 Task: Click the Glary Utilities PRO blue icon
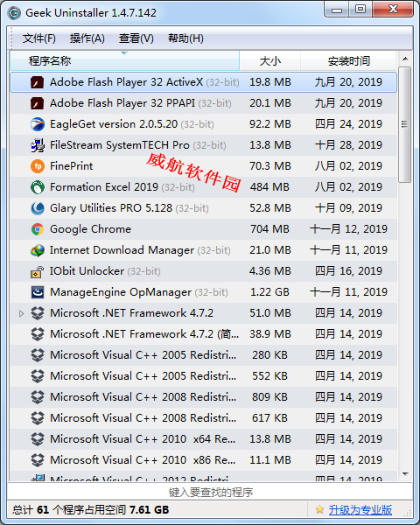click(x=37, y=208)
